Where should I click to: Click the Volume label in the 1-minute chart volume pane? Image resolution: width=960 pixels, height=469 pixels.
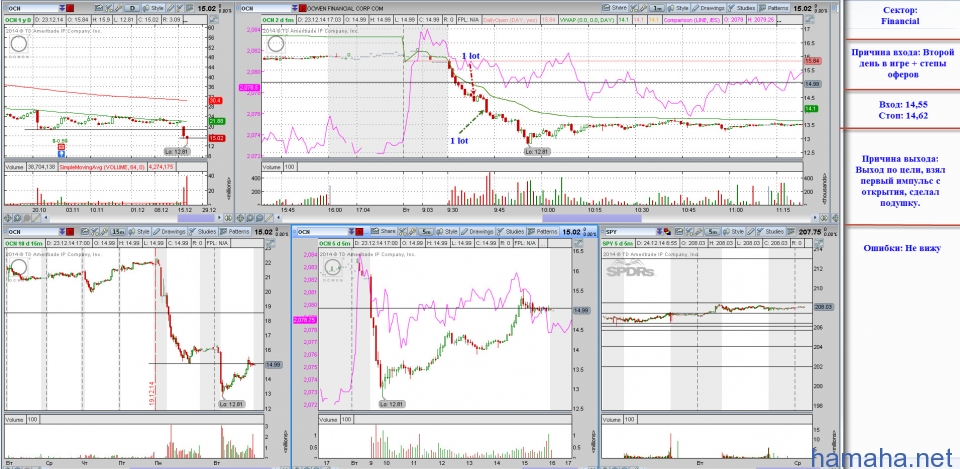coord(273,167)
